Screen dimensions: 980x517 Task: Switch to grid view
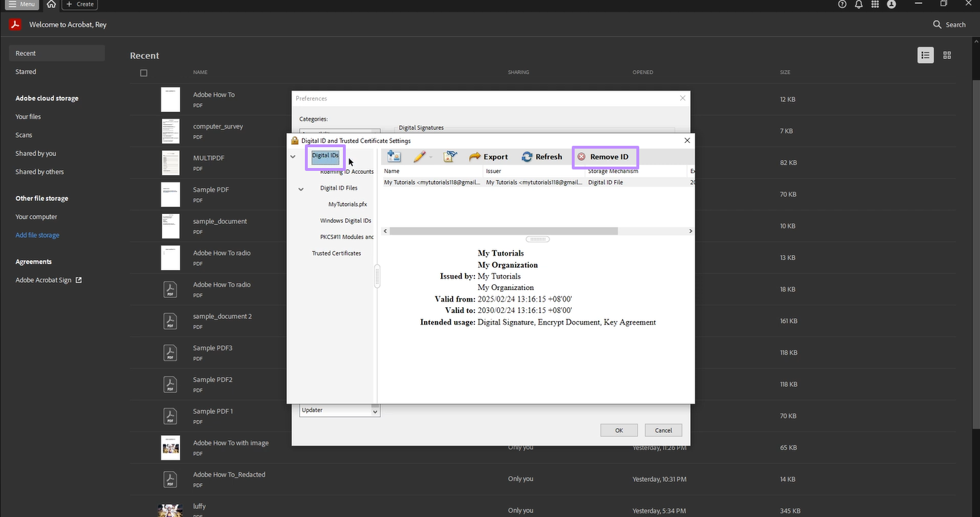pyautogui.click(x=947, y=55)
